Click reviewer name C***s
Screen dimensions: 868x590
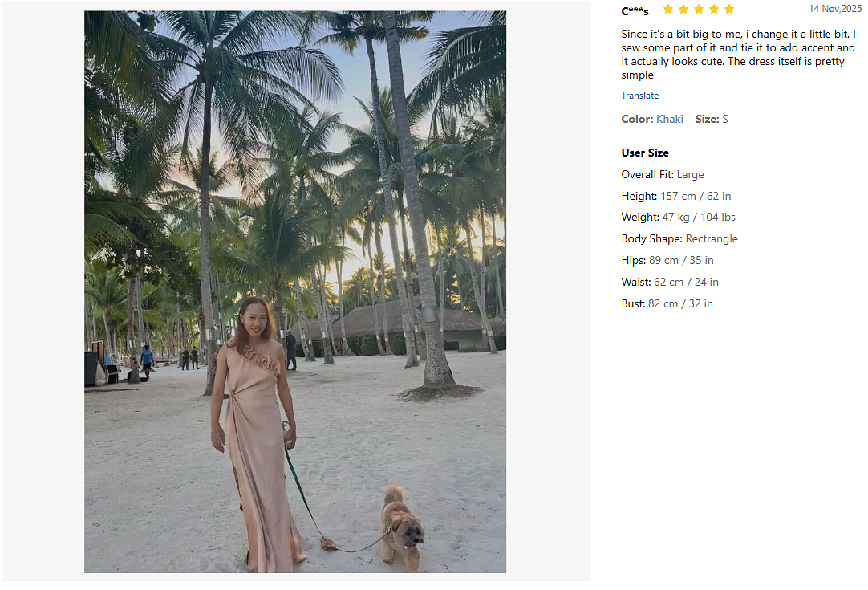click(635, 11)
